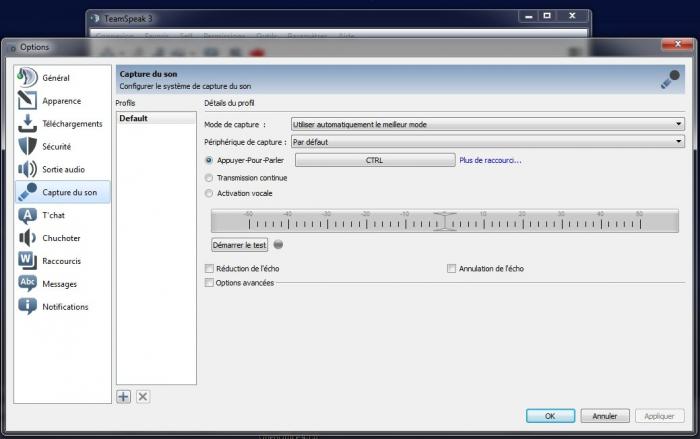Click the Plus de raccourci link
700x439 pixels.
490,160
